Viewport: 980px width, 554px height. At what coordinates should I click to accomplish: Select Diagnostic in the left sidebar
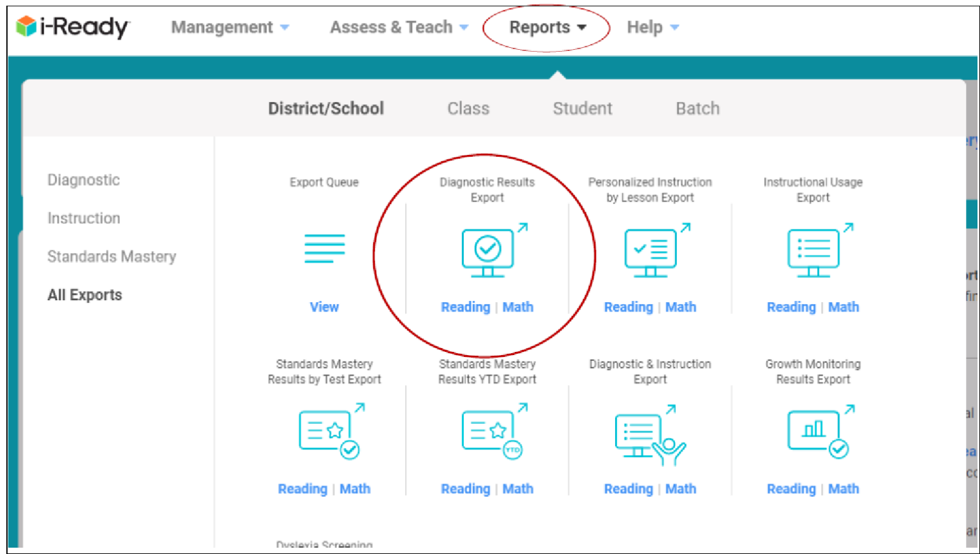(x=84, y=180)
